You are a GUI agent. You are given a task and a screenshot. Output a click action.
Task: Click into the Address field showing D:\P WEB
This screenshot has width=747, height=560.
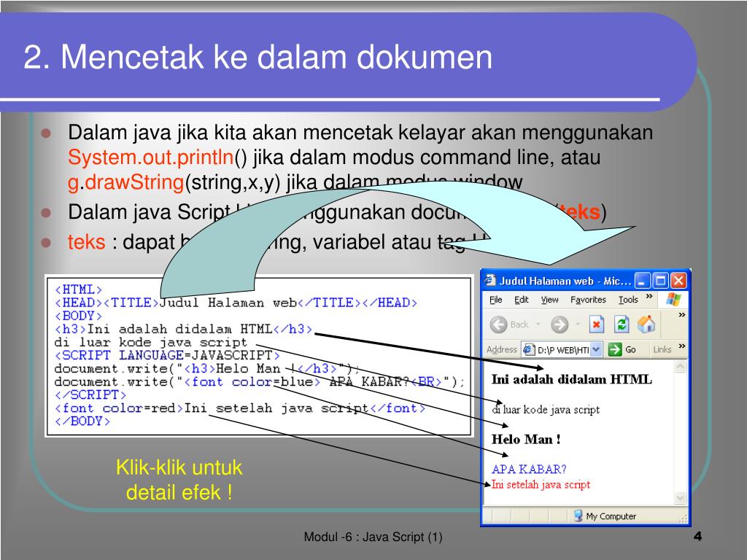coord(562,350)
